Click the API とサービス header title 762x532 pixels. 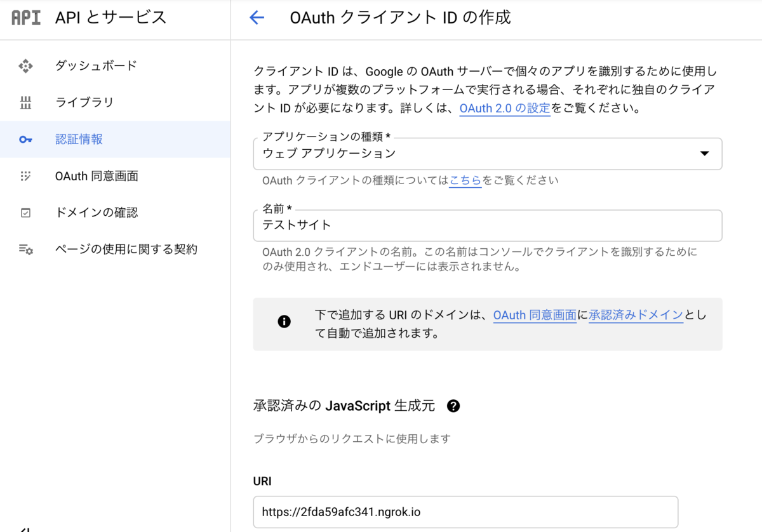coord(111,18)
